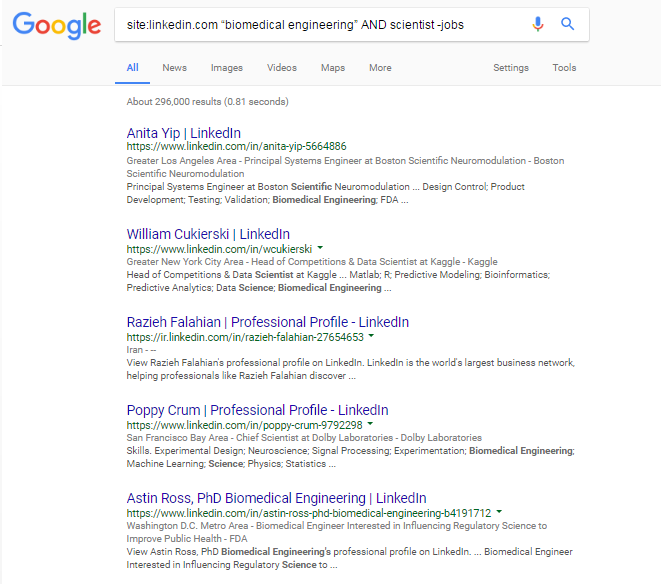
Task: Open the Anita Yip LinkedIn result
Action: coord(183,133)
